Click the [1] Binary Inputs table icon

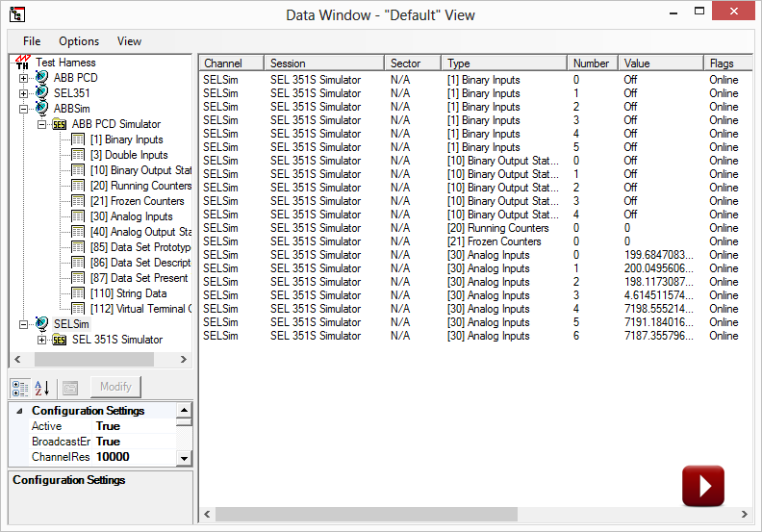pyautogui.click(x=78, y=139)
